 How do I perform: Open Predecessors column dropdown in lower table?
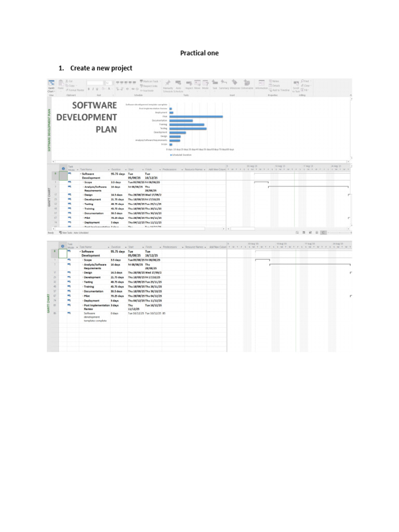[x=182, y=247]
